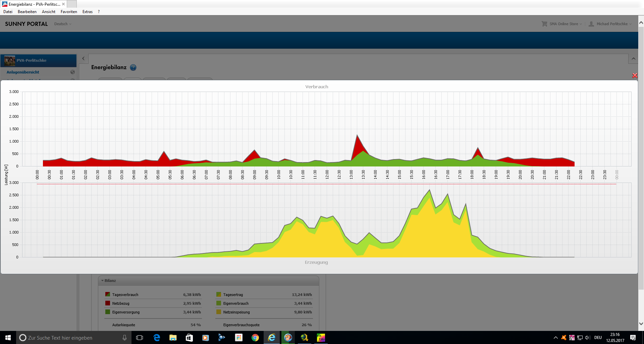The width and height of the screenshot is (644, 344).
Task: Click the Energiebilanz help question mark icon
Action: pos(133,67)
